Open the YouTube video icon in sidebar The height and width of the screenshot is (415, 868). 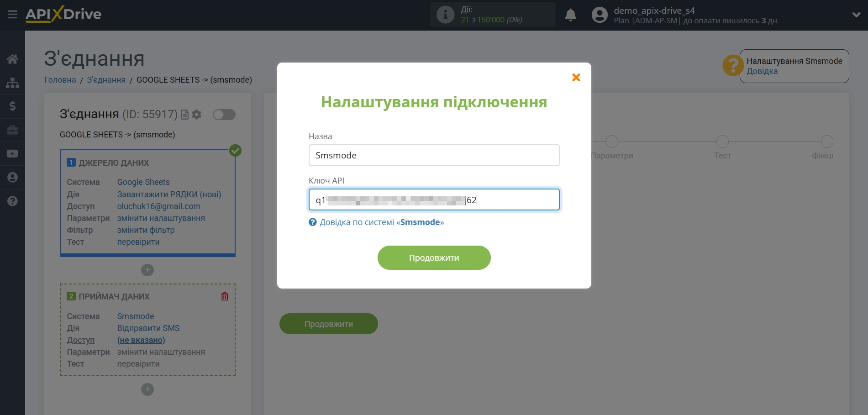[12, 154]
